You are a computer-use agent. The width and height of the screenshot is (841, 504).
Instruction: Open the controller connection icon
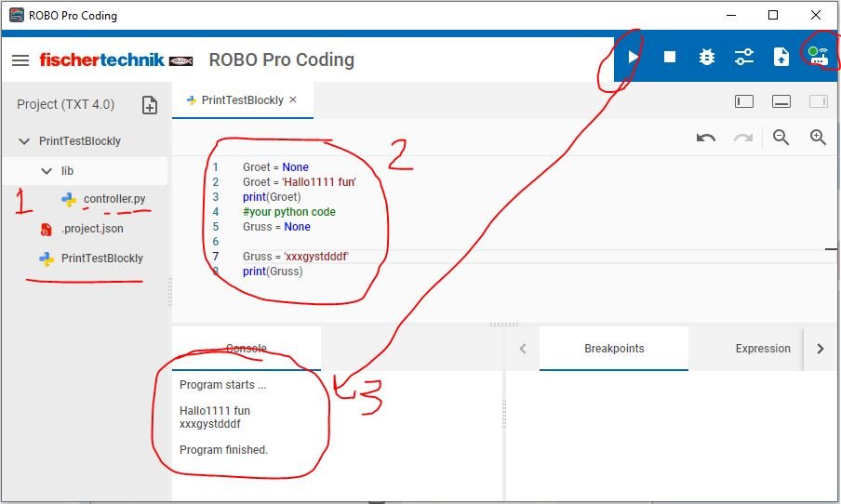click(819, 57)
